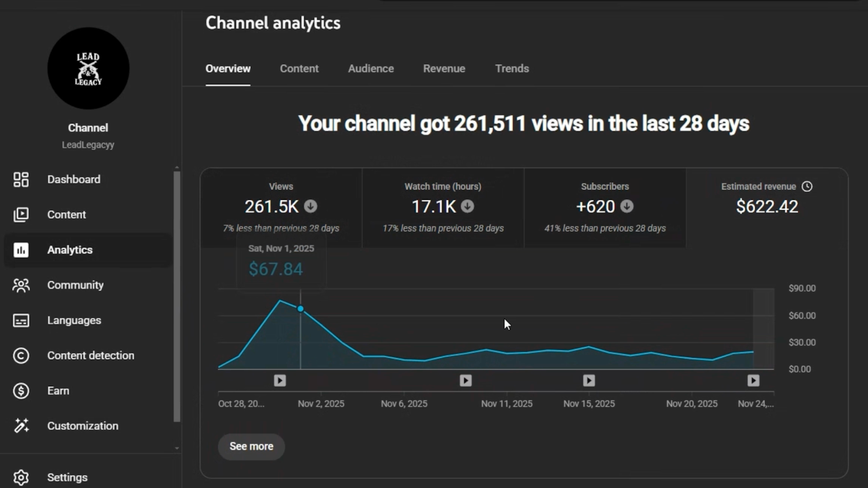Select the Estimated revenue metric card

(x=767, y=208)
